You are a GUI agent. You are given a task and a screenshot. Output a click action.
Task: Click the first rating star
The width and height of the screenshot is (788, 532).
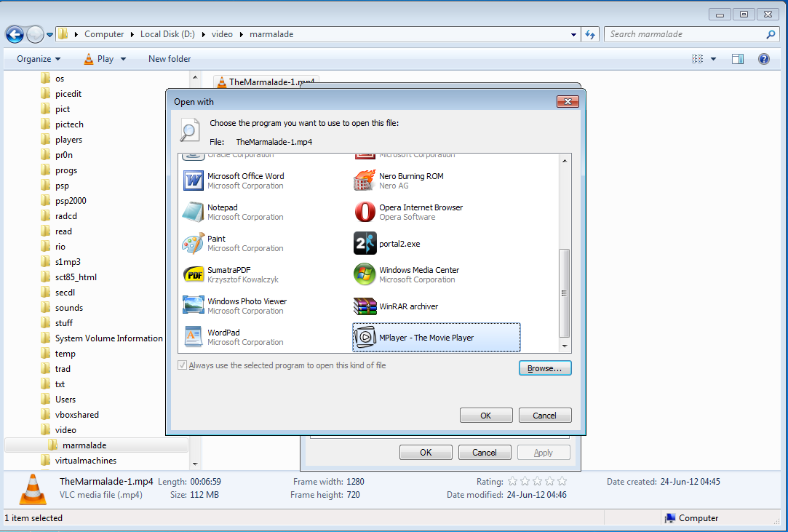click(x=513, y=481)
